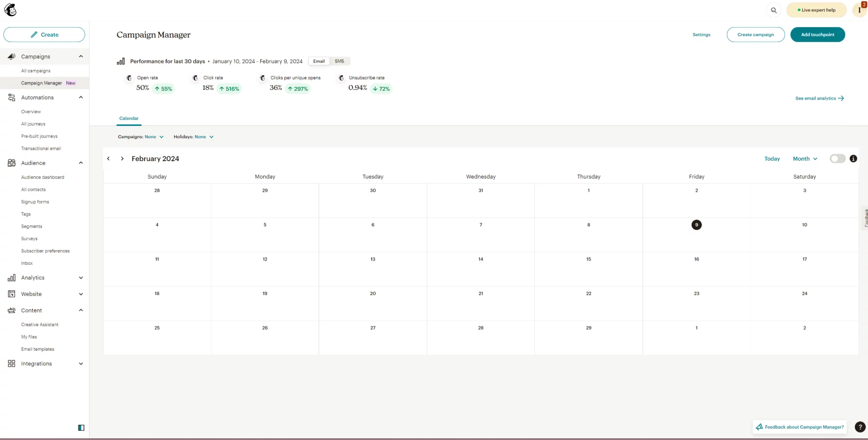Open the Holidays filter dropdown
Viewport: 868px width, 440px height.
pyautogui.click(x=194, y=137)
